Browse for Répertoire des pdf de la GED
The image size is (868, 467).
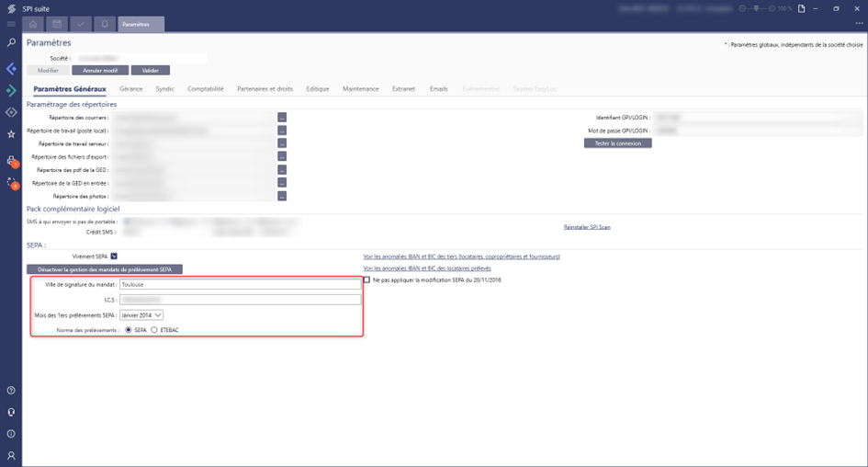pos(282,170)
